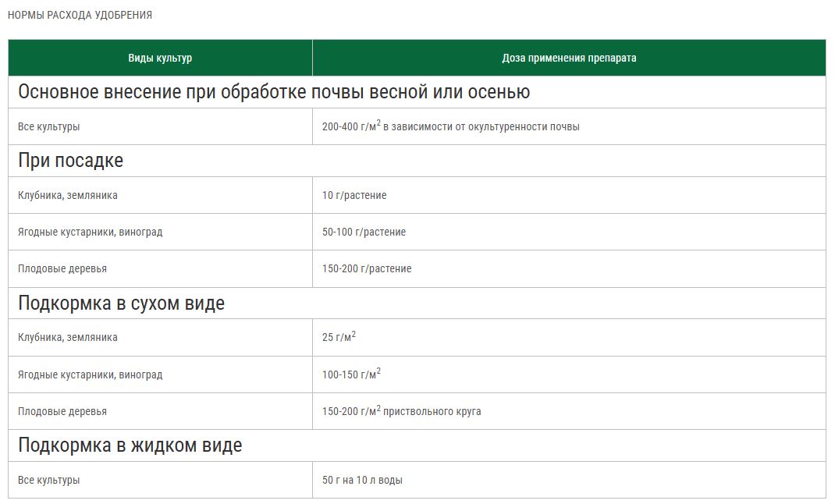Select "Ягодные кустарники, виноград" under "При посадке"
This screenshot has width=835, height=504.
click(90, 232)
